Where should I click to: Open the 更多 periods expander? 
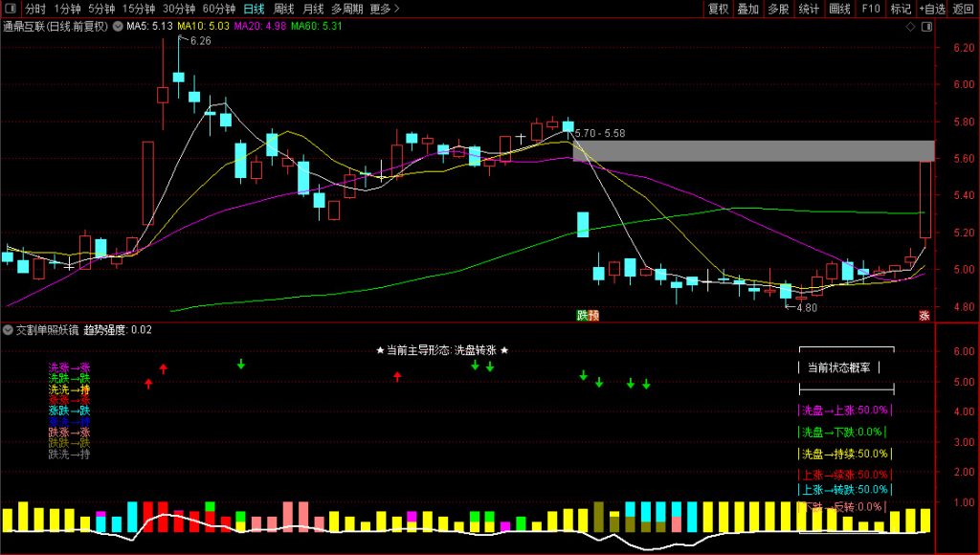tap(384, 9)
